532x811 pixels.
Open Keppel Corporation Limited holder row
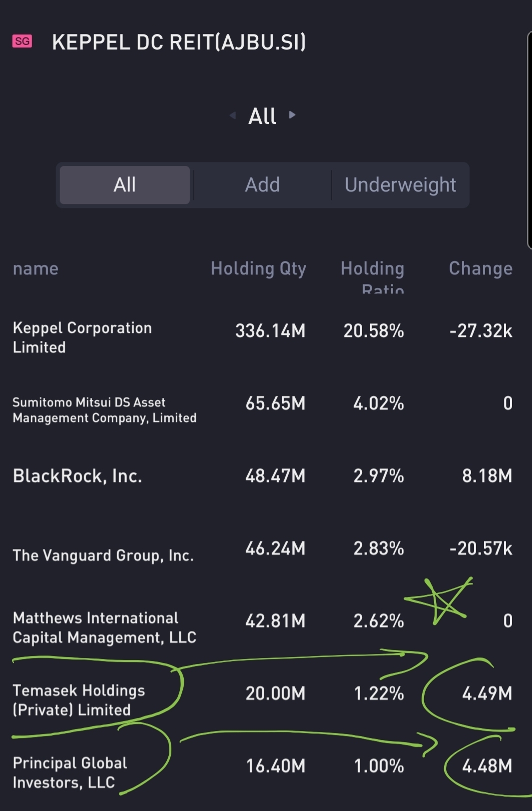click(82, 337)
